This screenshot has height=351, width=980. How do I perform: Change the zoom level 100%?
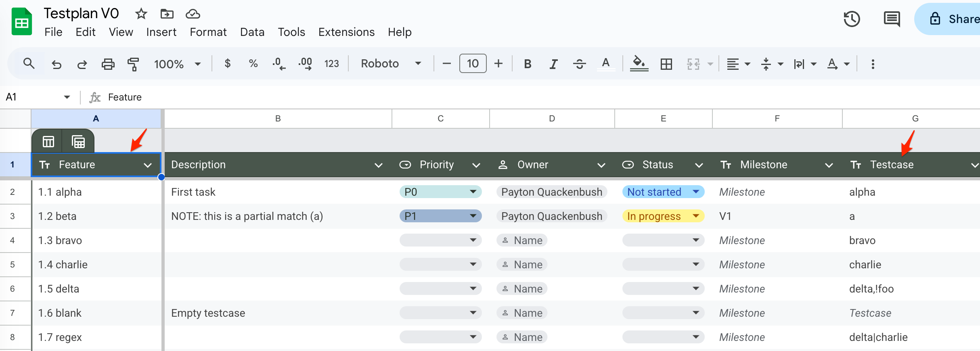(177, 64)
